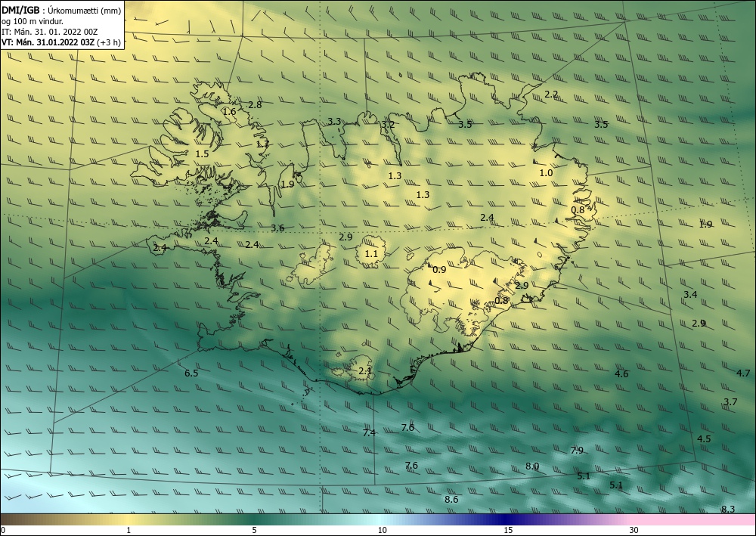Click the dark blue band of the color scale
Image resolution: width=756 pixels, height=536 pixels.
click(x=507, y=519)
